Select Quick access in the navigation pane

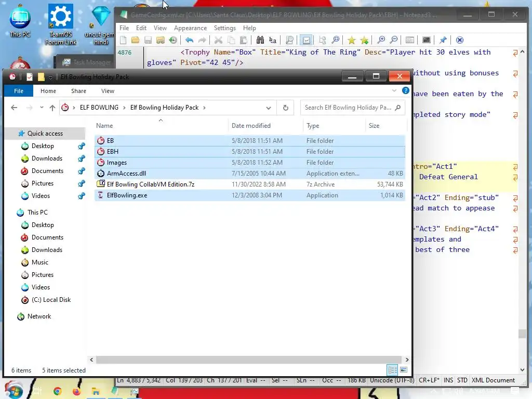pyautogui.click(x=45, y=134)
